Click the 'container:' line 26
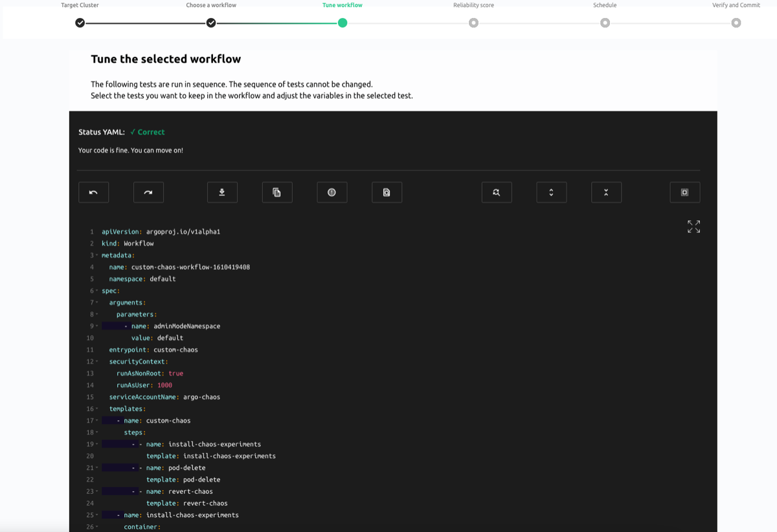 tap(142, 527)
